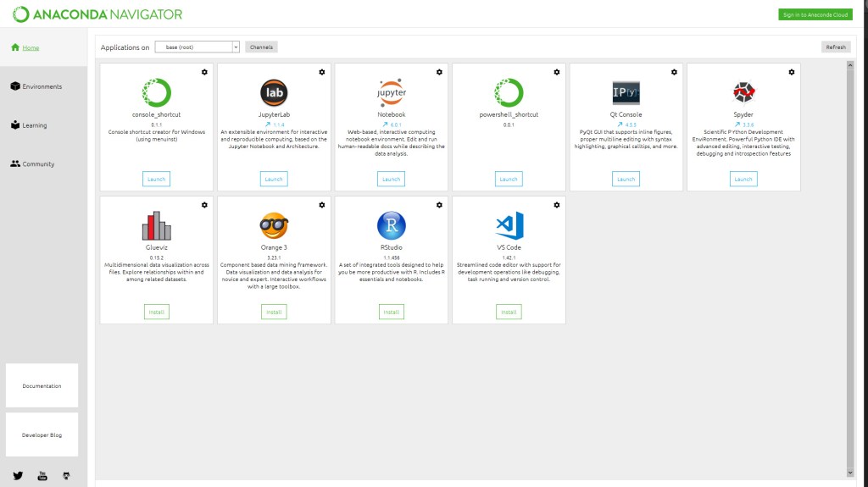The height and width of the screenshot is (487, 868).
Task: Open the YouTube link icon
Action: pos(42,476)
